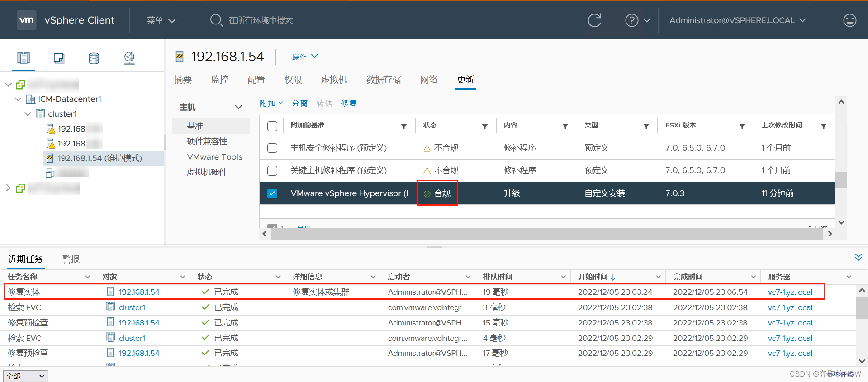The width and height of the screenshot is (868, 382).
Task: Click the smiley feedback icon
Action: (x=850, y=20)
